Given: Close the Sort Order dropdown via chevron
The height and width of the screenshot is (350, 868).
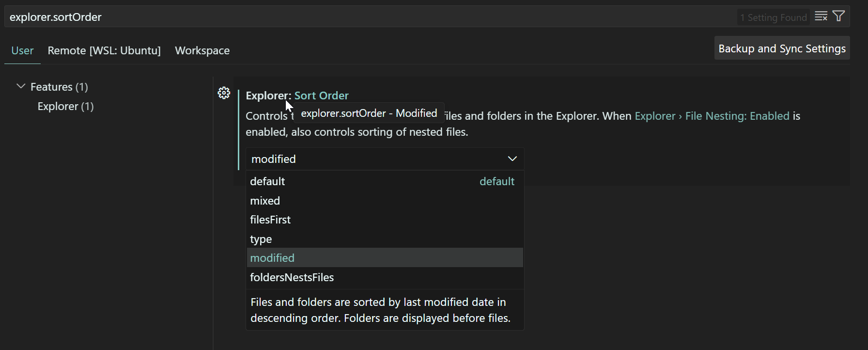Looking at the screenshot, I should tap(512, 159).
